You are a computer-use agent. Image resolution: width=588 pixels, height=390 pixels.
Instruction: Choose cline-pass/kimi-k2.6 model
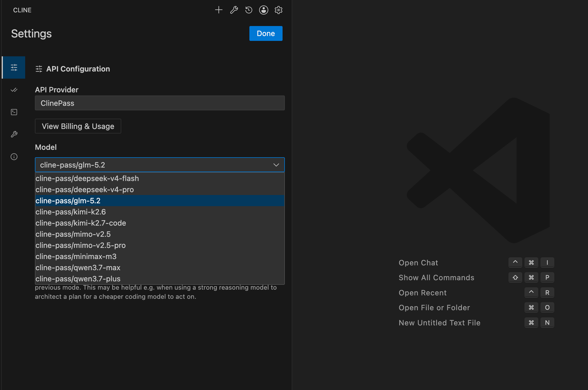click(160, 212)
